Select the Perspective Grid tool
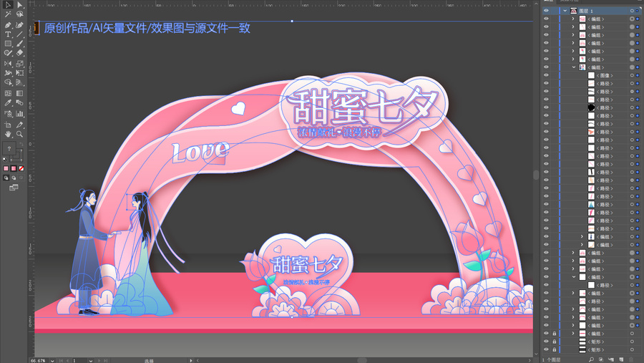This screenshot has width=644, height=363. pos(19,82)
